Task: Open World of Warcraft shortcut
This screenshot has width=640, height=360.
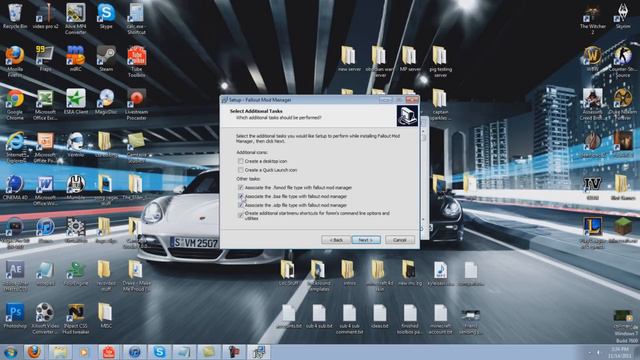Action: tap(593, 59)
